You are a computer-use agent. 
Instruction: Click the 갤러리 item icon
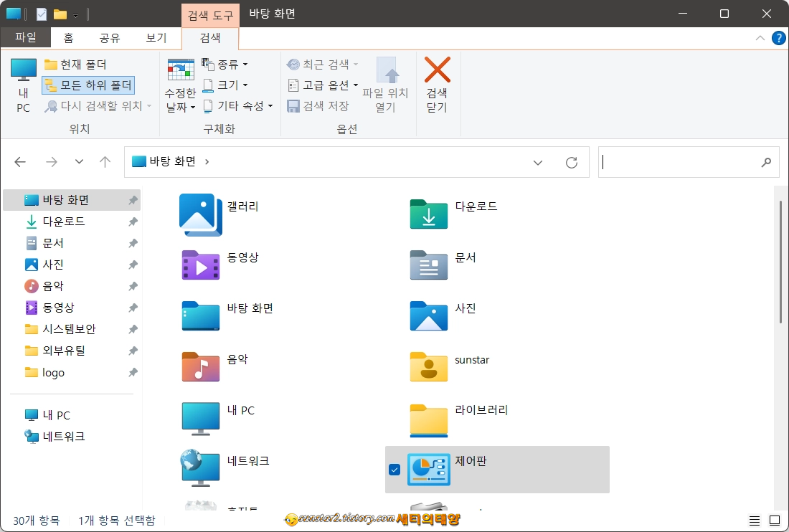(199, 213)
